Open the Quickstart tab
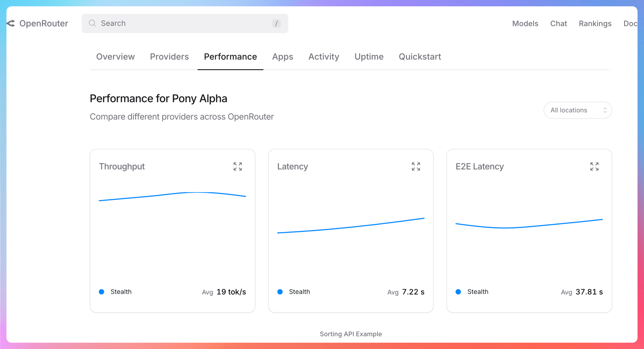Viewport: 644px width, 349px height. [x=420, y=57]
